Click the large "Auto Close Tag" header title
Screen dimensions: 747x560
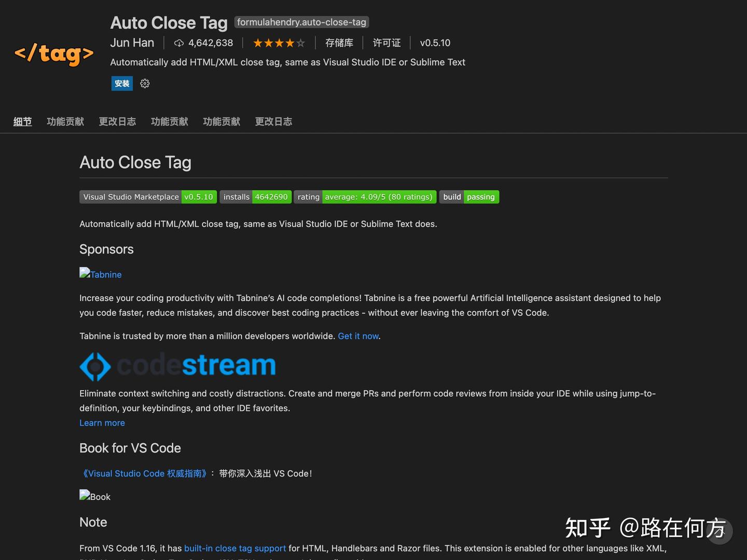pyautogui.click(x=169, y=23)
